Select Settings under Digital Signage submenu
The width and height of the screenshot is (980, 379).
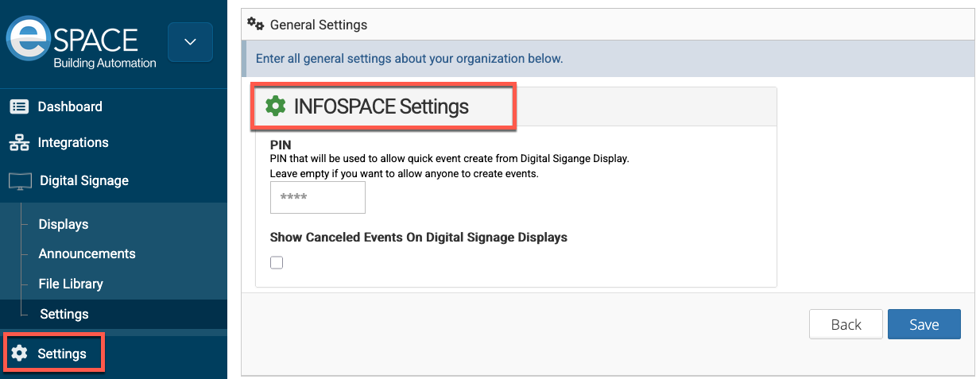tap(64, 314)
